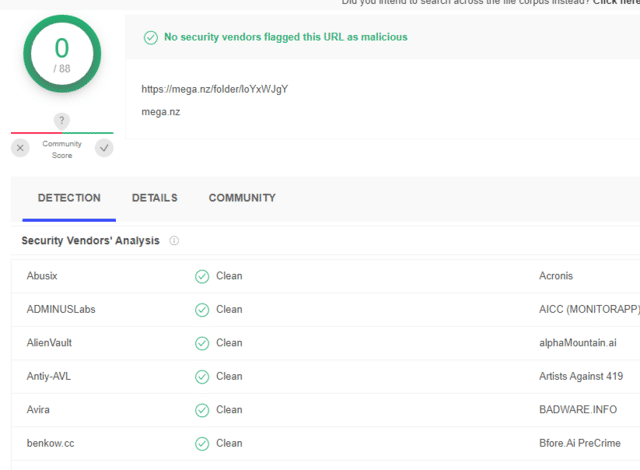This screenshot has height=470, width=640.
Task: Click the 'Click here' link at top
Action: pyautogui.click(x=616, y=3)
